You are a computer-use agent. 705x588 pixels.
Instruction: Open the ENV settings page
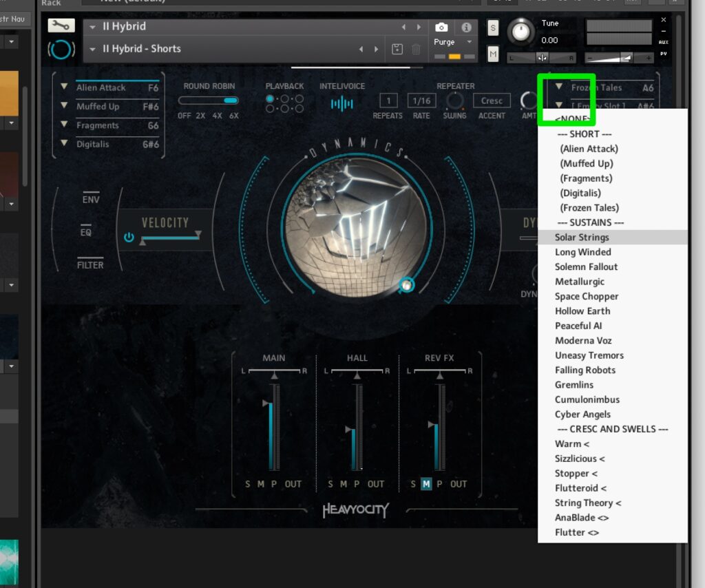click(91, 200)
